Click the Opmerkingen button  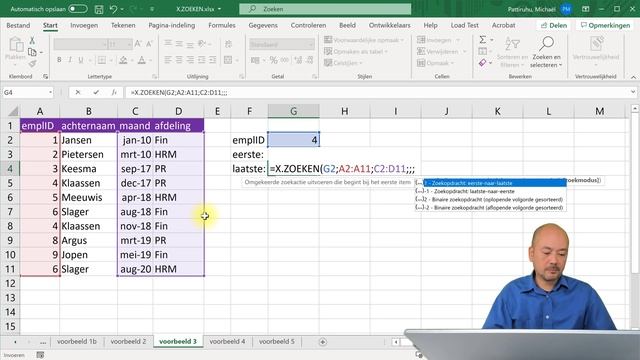pos(605,25)
